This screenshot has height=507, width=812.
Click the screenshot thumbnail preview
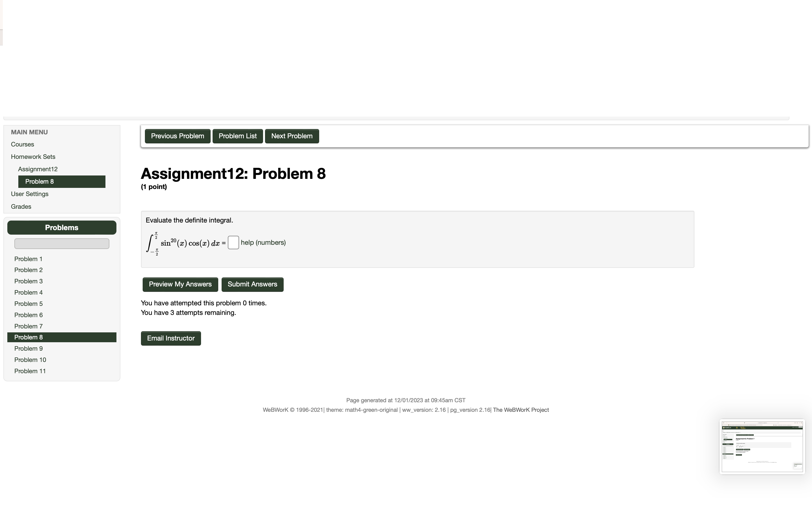(x=762, y=446)
